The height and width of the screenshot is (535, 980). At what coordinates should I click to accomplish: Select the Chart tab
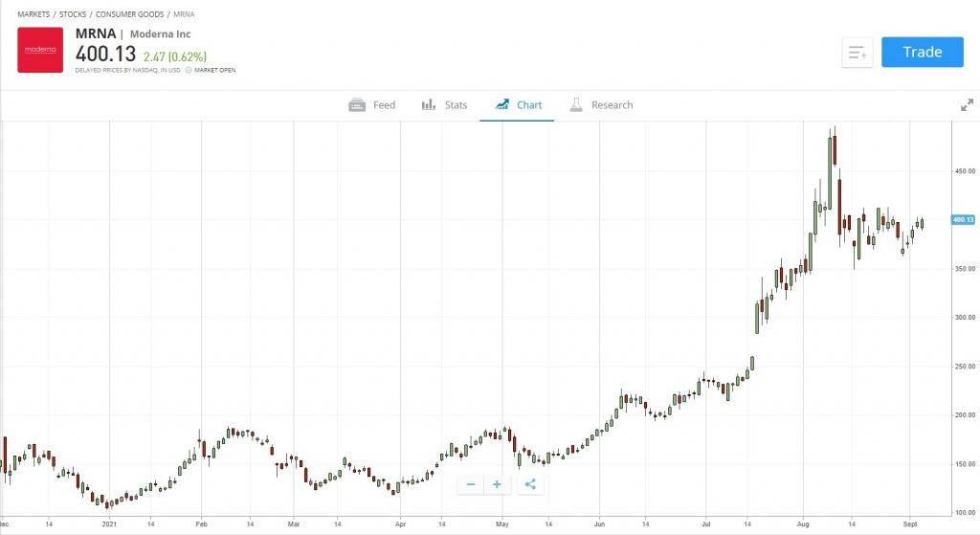tap(518, 105)
